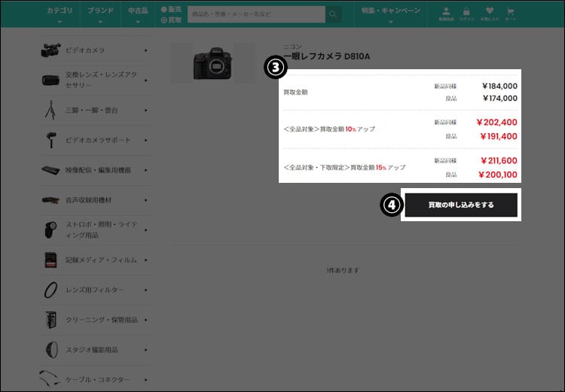Click <全品対象・下取限定>買取金額 15%アップ text
Image resolution: width=565 pixels, height=392 pixels.
[344, 167]
